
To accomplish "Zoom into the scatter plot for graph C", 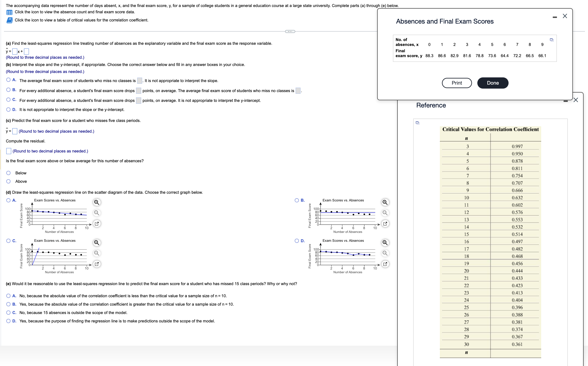I will (97, 242).
